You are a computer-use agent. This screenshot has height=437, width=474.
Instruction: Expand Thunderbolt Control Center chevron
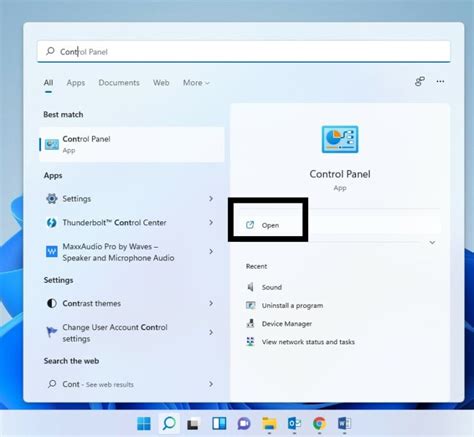click(211, 222)
